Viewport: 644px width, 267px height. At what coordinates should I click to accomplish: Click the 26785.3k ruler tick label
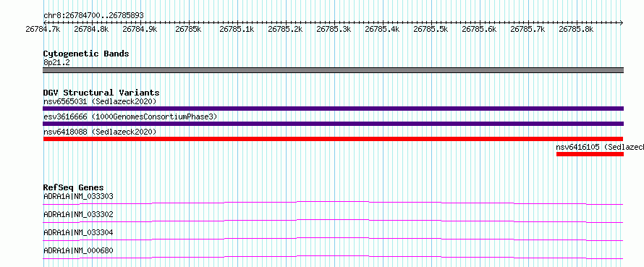pyautogui.click(x=334, y=29)
